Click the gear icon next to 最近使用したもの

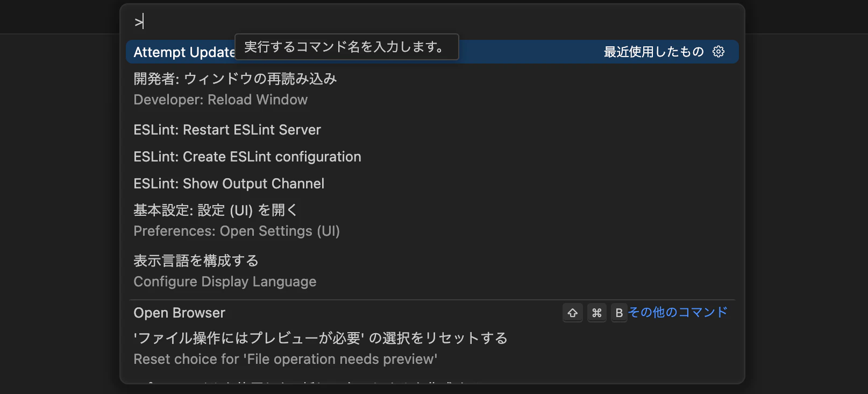(718, 52)
